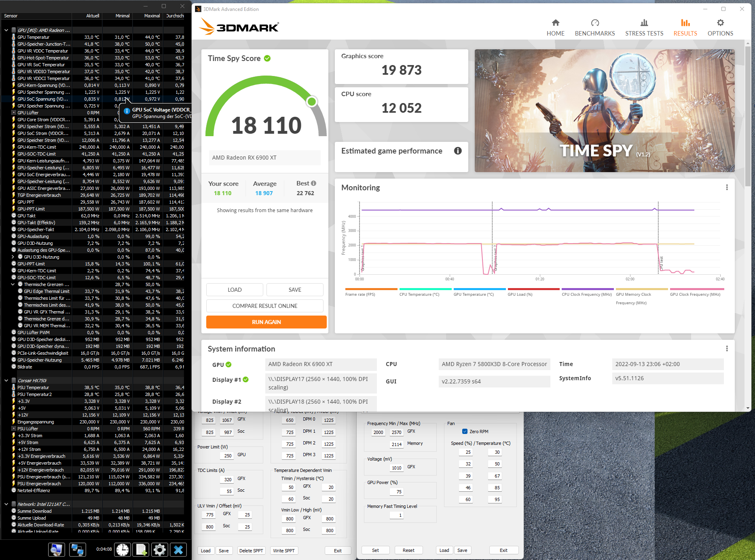This screenshot has width=755, height=560.
Task: Toggle the Zero RPM checkbox
Action: [465, 432]
